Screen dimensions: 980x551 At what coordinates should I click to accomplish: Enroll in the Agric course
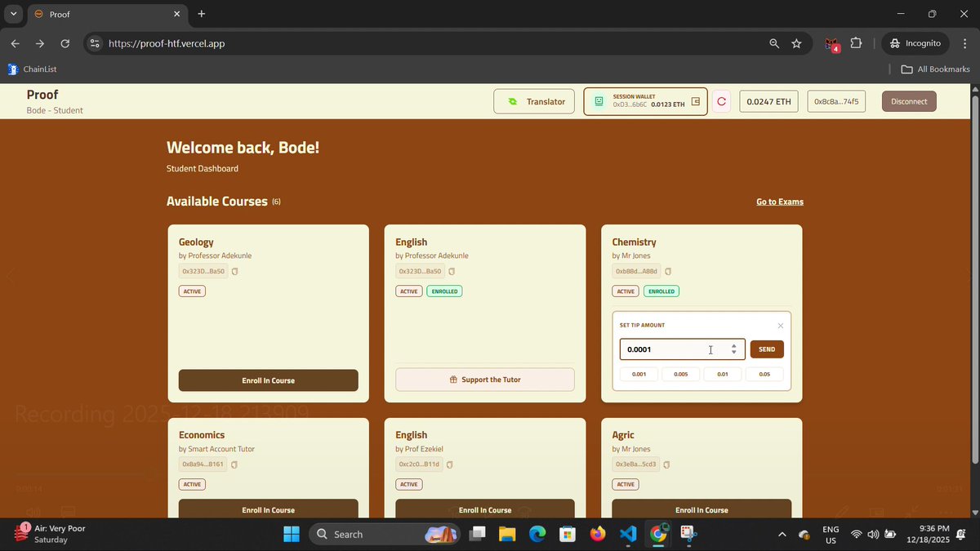pos(702,509)
